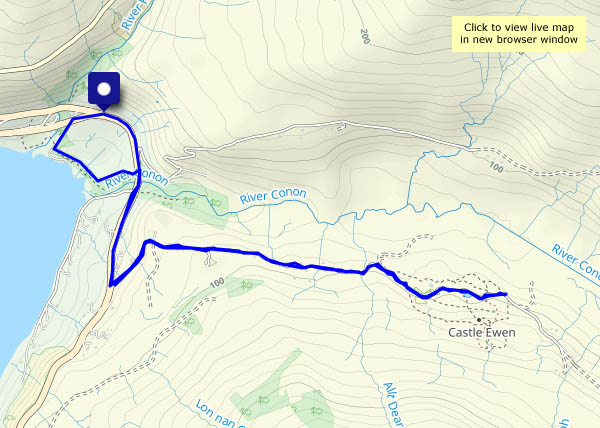Click the blue loch water area
The height and width of the screenshot is (428, 600).
click(x=34, y=237)
